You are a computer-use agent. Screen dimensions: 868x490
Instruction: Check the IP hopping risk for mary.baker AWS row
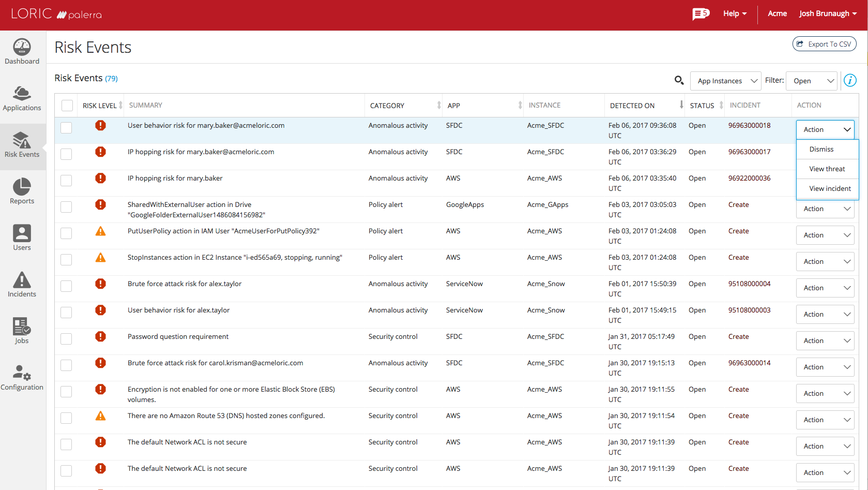click(66, 181)
